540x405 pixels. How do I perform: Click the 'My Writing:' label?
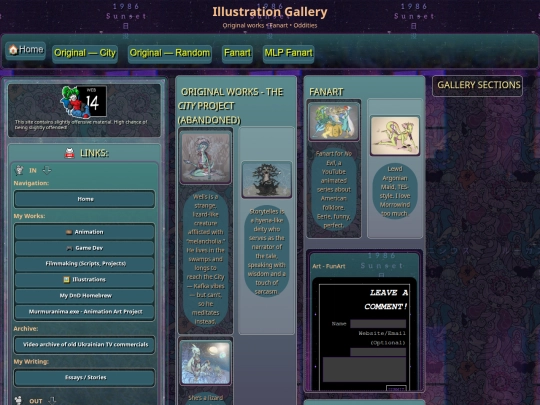pyautogui.click(x=31, y=362)
